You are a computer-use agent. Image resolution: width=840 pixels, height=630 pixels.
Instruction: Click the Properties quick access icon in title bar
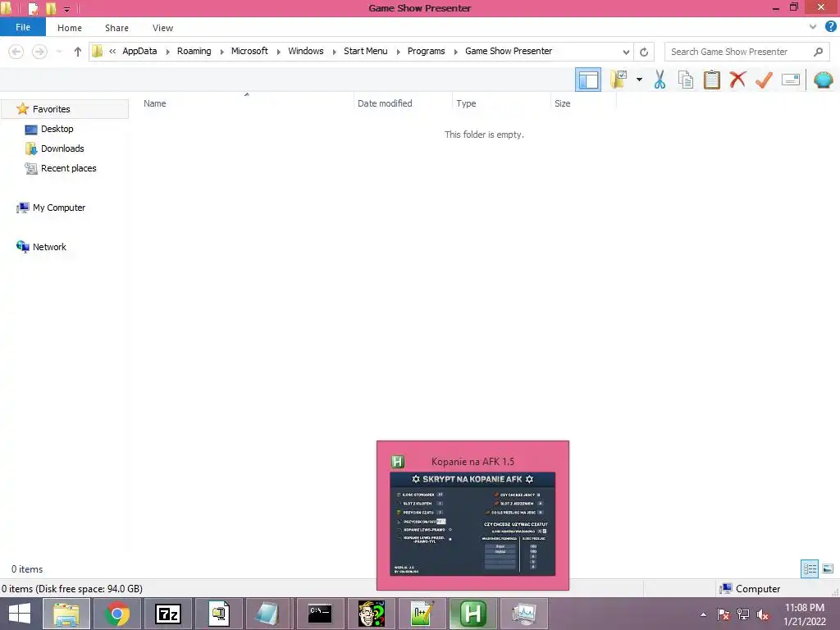point(33,8)
